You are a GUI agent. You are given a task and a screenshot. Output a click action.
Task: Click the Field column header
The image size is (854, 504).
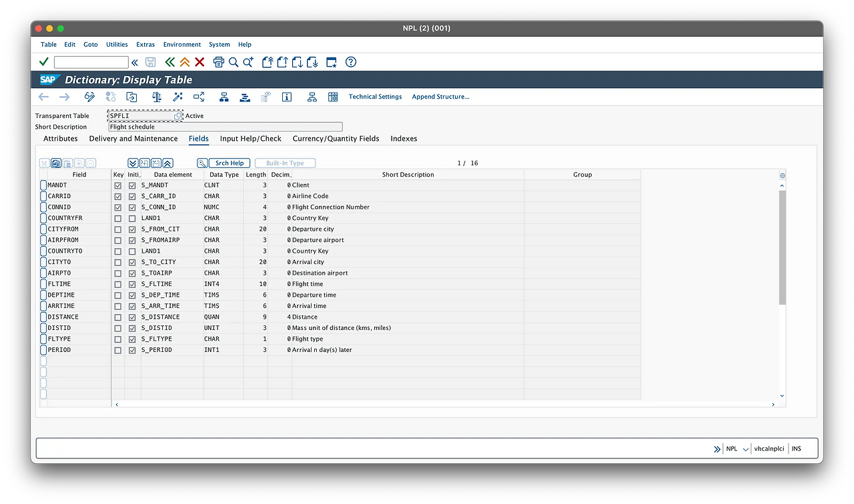pos(79,175)
